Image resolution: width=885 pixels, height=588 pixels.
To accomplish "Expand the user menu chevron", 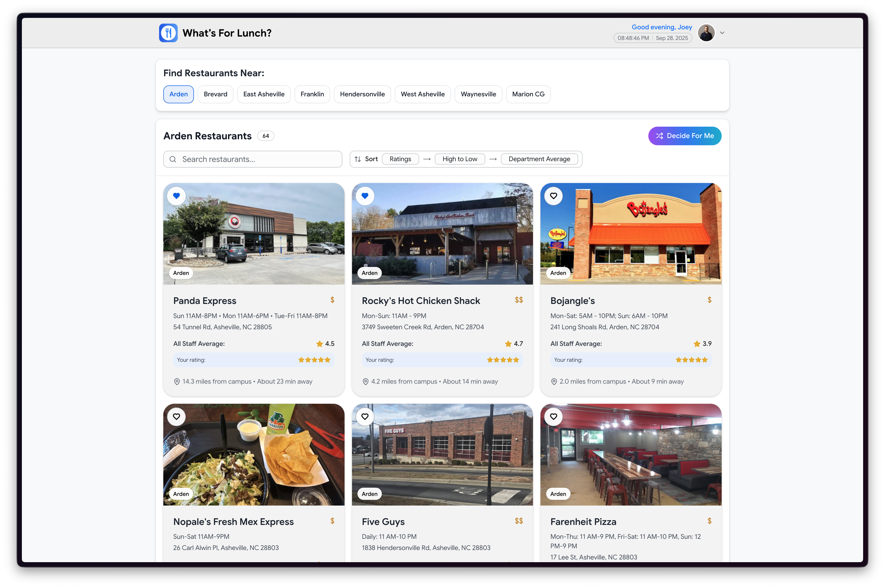I will (722, 33).
